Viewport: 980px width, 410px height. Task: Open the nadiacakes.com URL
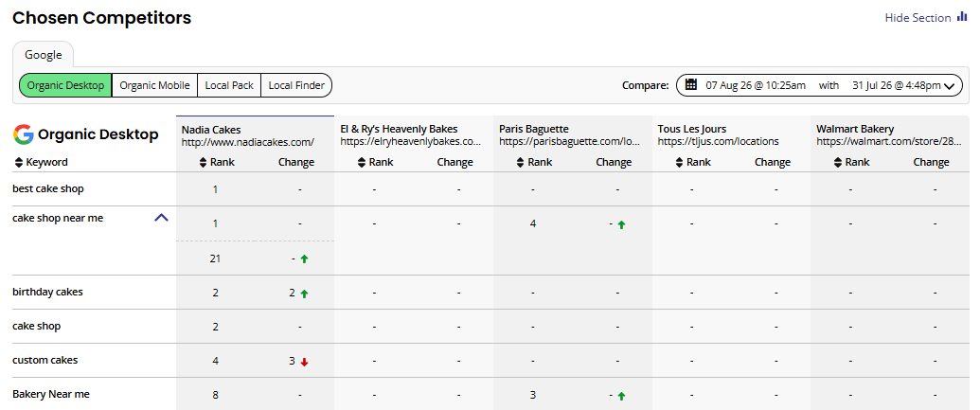247,142
